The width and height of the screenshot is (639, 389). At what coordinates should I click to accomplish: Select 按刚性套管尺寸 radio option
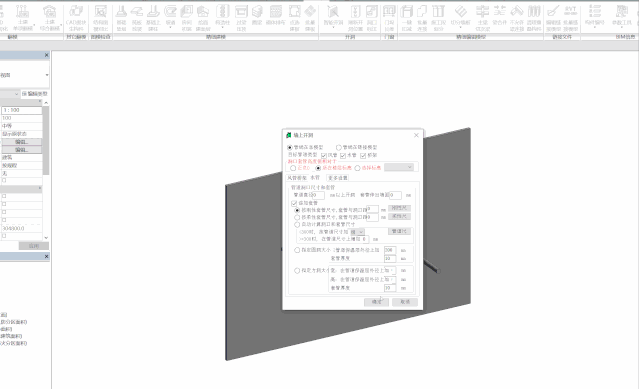(x=297, y=210)
